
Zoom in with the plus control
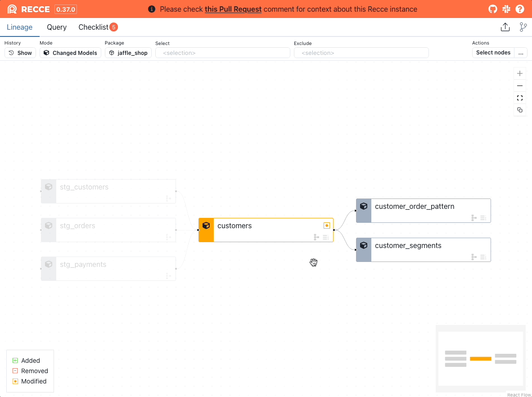coord(520,73)
